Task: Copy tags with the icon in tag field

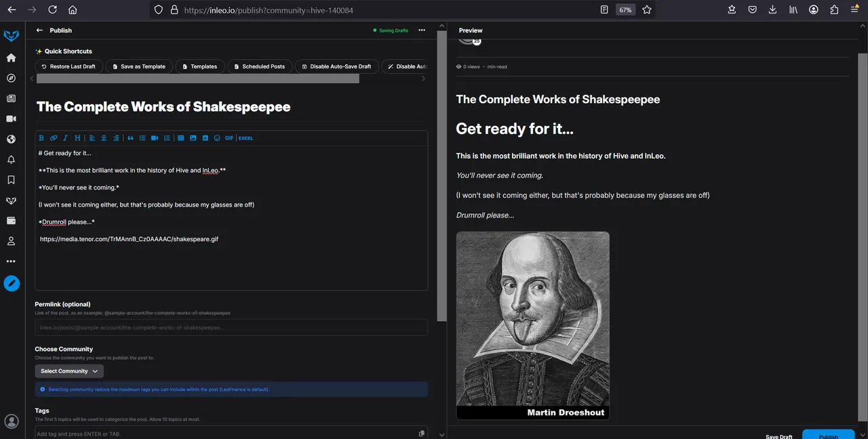Action: tap(422, 434)
